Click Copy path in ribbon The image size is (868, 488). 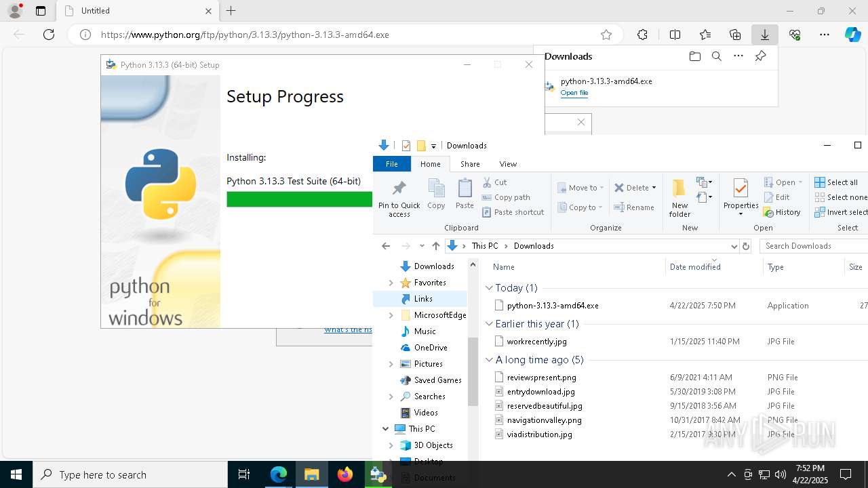[x=506, y=197]
